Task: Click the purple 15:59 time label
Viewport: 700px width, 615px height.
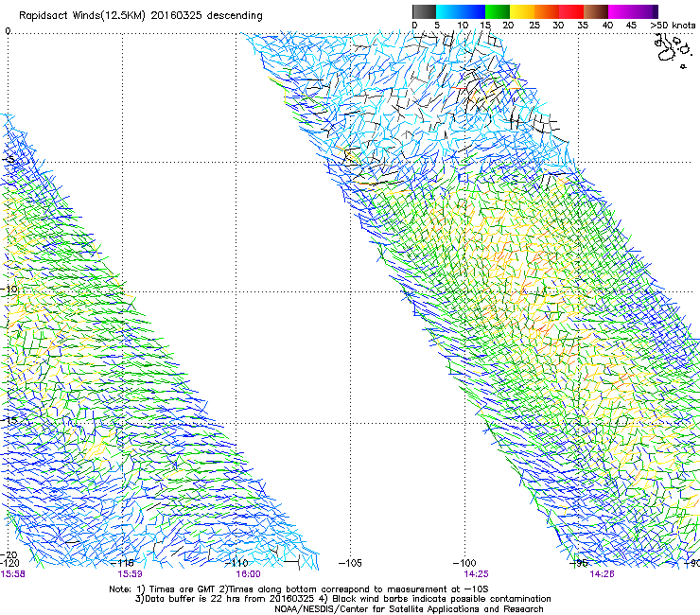Action: click(x=130, y=574)
